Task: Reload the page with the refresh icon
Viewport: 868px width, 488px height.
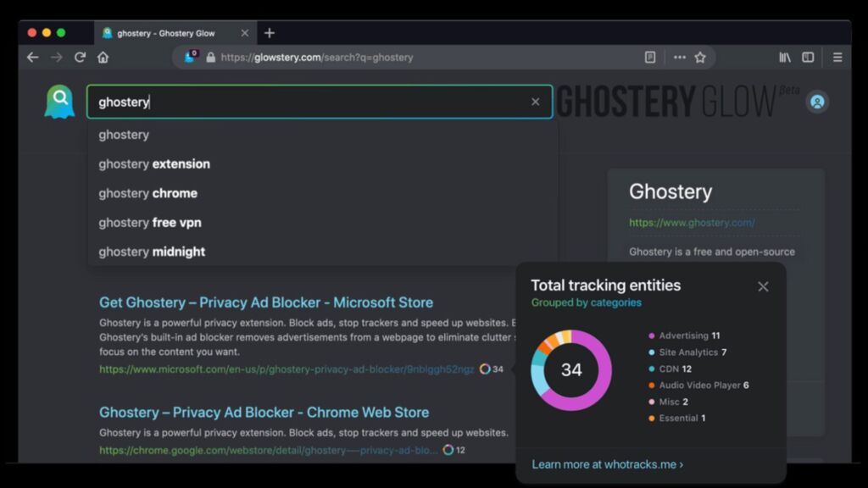Action: point(80,58)
